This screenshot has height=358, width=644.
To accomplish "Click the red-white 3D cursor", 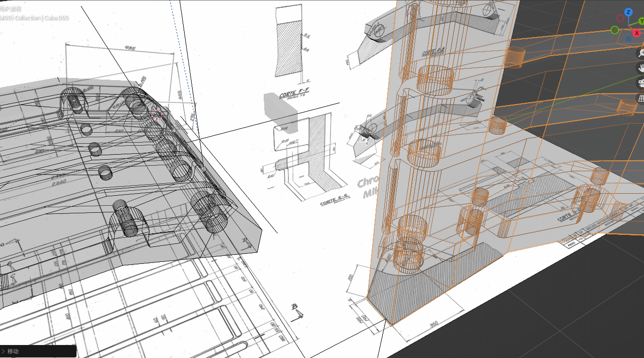I will click(157, 115).
